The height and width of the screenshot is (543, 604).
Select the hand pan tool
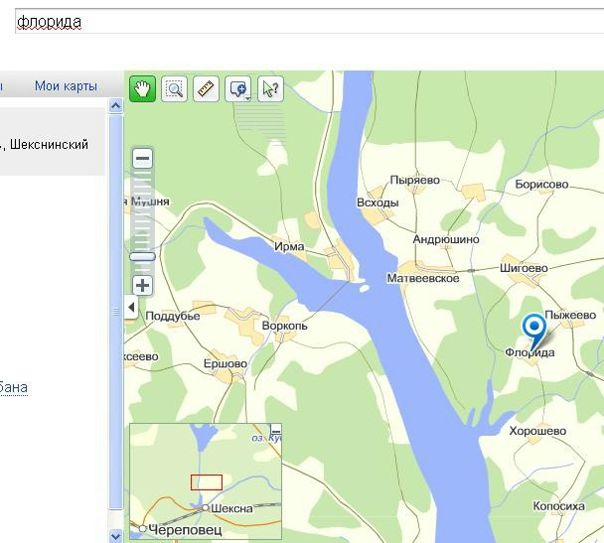pos(143,89)
